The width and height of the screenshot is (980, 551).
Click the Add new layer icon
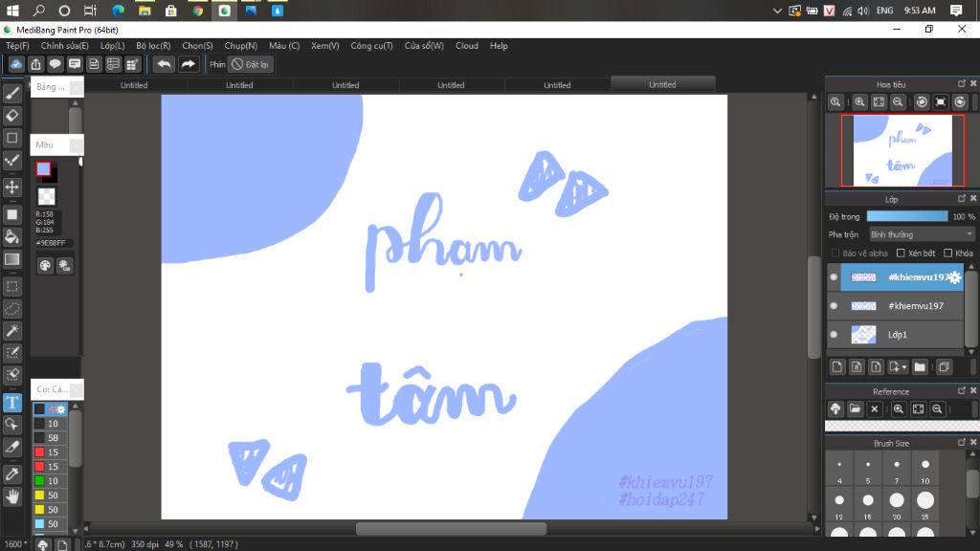click(836, 366)
